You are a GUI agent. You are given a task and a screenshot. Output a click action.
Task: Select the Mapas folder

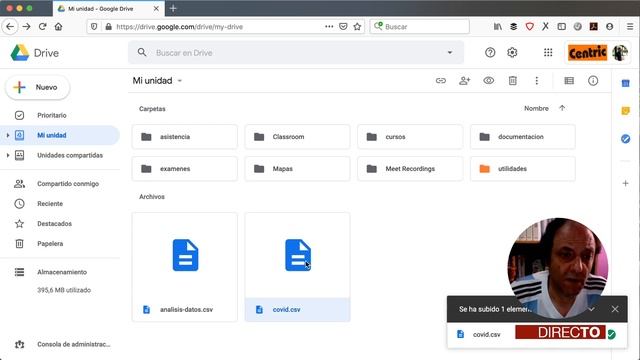pos(298,169)
